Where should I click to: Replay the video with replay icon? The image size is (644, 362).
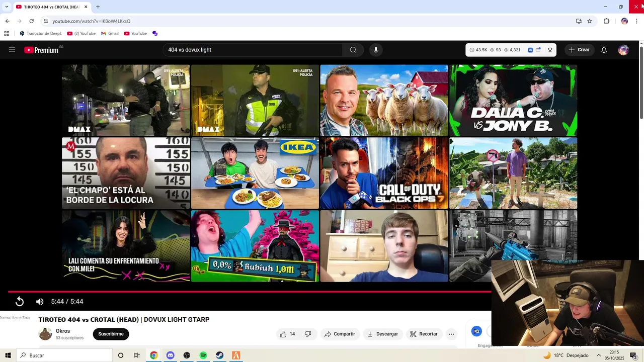(x=20, y=301)
